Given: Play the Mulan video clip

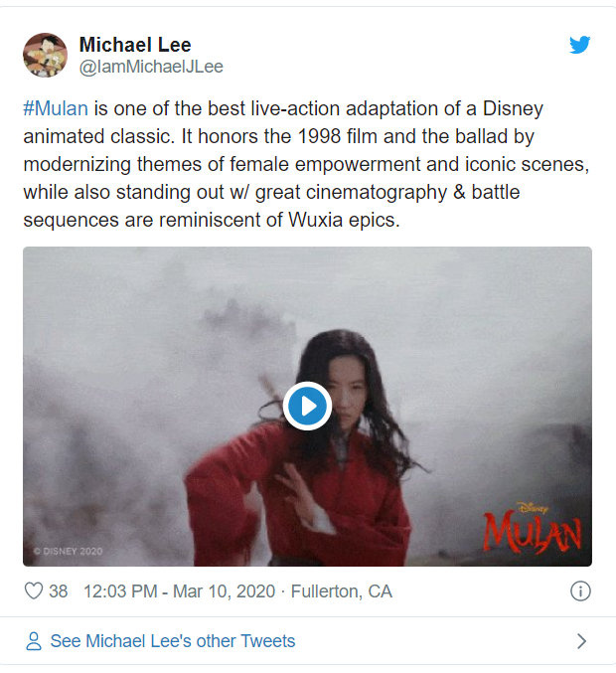Looking at the screenshot, I should 307,406.
